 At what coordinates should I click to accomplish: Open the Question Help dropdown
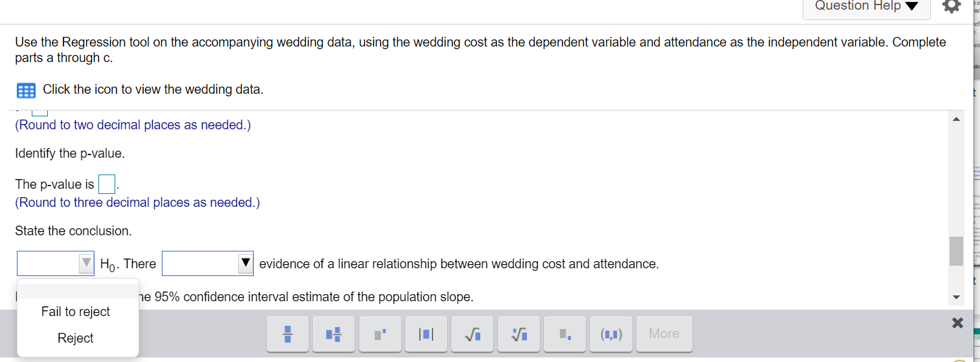tap(867, 6)
